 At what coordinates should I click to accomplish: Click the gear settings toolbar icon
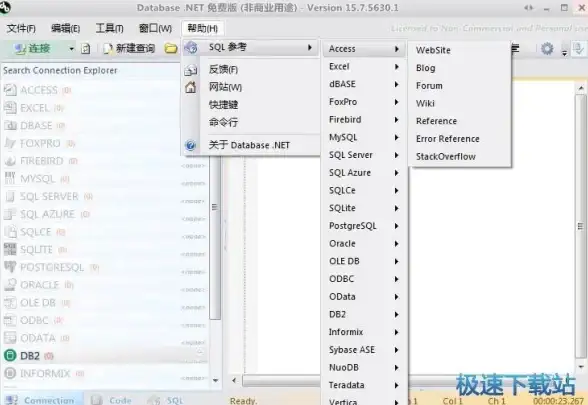[547, 49]
